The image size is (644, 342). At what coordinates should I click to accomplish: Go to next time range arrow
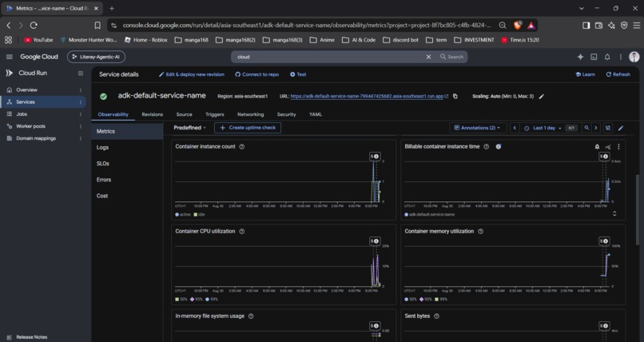tap(596, 128)
